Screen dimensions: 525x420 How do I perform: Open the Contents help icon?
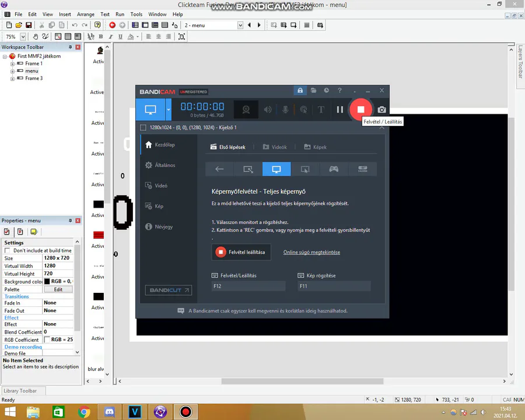point(97,25)
